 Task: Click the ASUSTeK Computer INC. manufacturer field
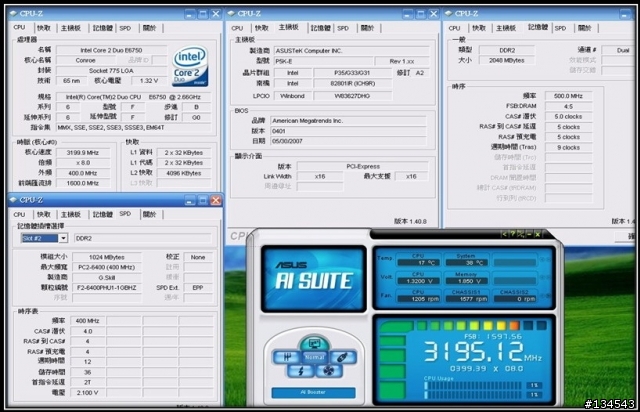coord(351,51)
